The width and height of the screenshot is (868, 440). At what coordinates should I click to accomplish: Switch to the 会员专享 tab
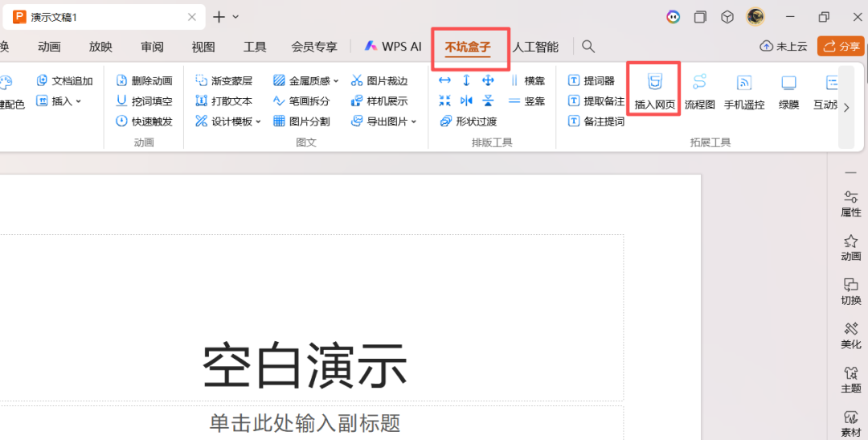point(314,47)
